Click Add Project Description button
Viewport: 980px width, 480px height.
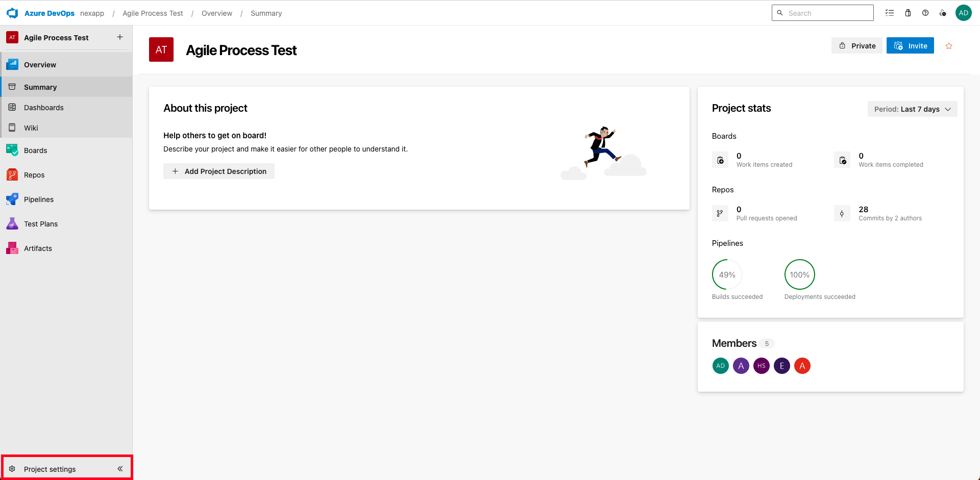(219, 171)
